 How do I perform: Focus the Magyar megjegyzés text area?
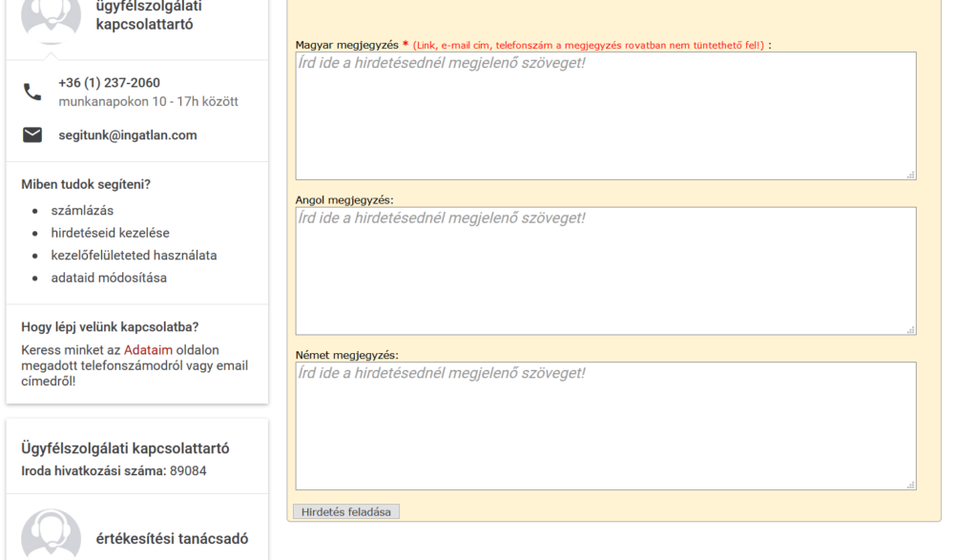605,115
